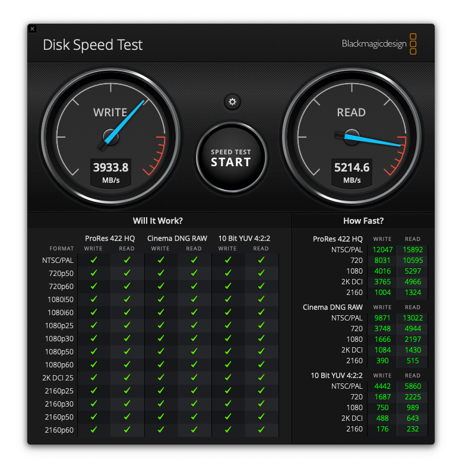The image size is (462, 476).
Task: Click the How Fast? heading
Action: (363, 221)
